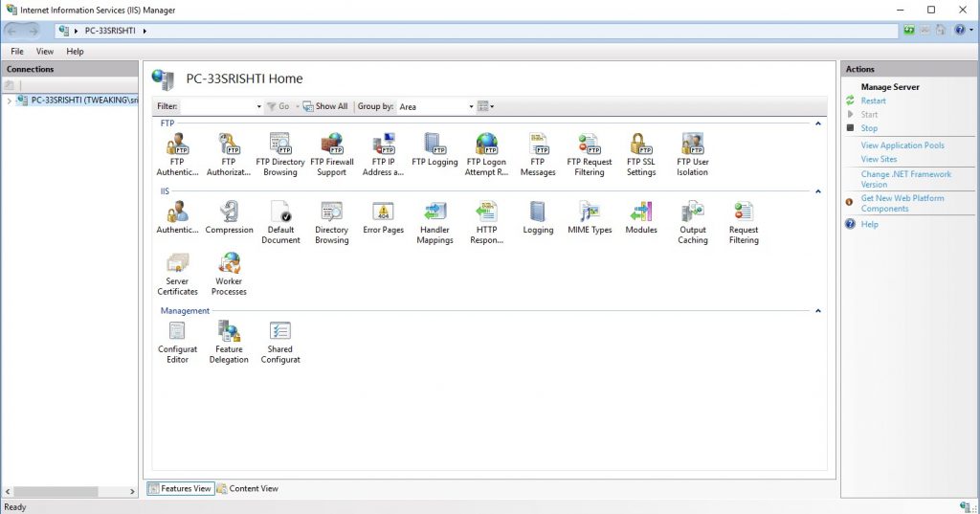Open FTP Authorization Rules feature
Screen dimensions: 980x514
pyautogui.click(x=229, y=154)
